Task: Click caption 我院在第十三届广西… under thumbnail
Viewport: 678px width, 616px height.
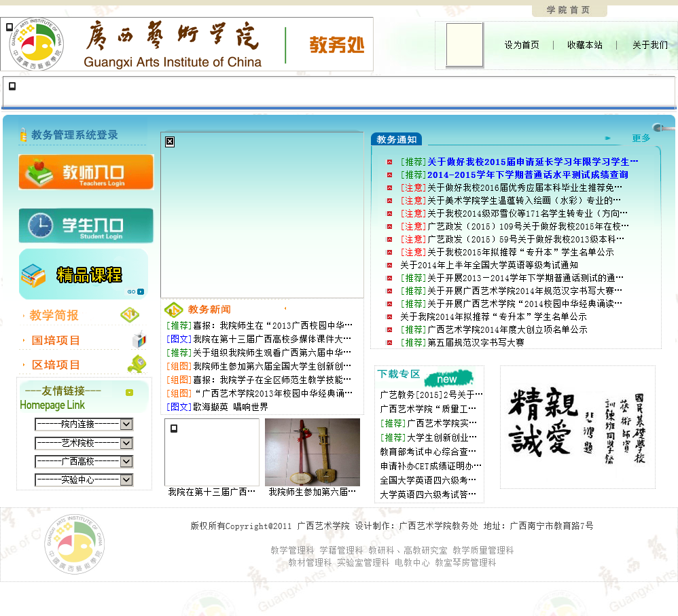Action: click(211, 492)
